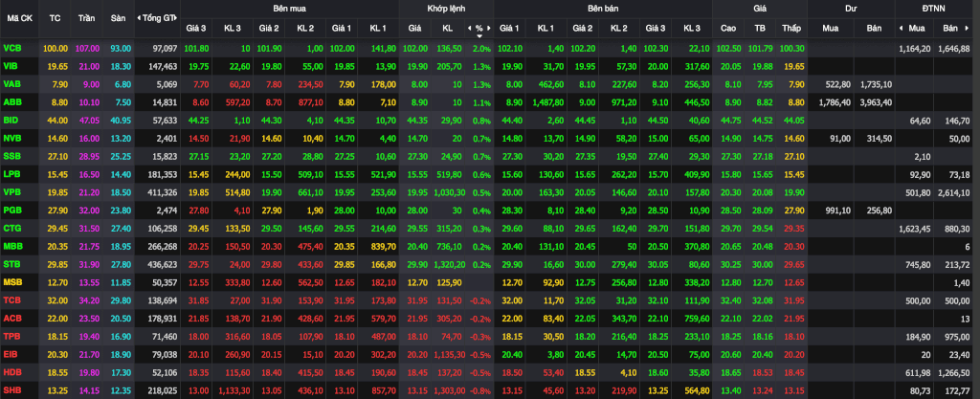Screen dimensions: 980x399
Task: Click the Bên mua group header
Action: [x=289, y=9]
